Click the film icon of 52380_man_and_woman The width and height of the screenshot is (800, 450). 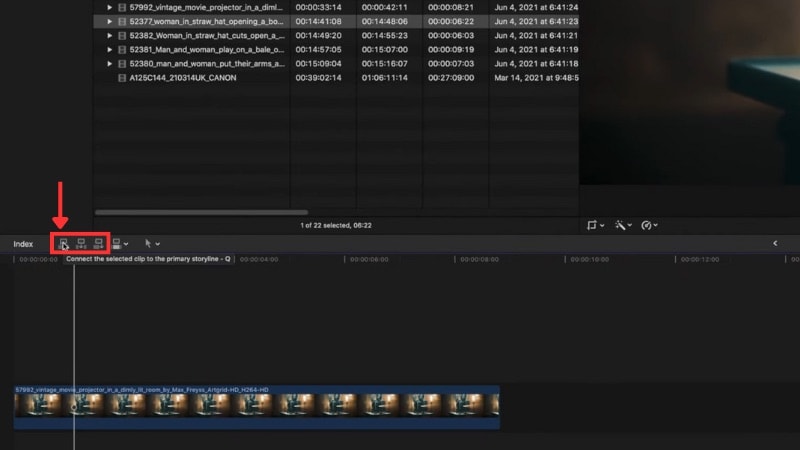coord(122,64)
